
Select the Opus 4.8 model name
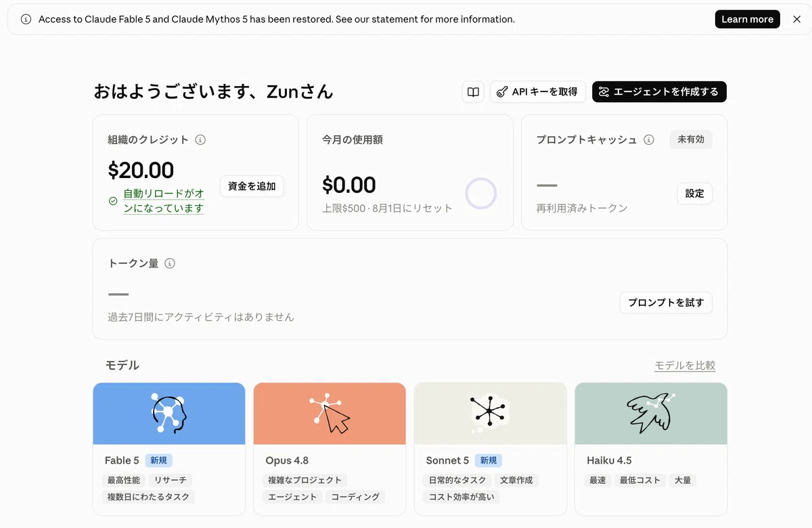[287, 461]
